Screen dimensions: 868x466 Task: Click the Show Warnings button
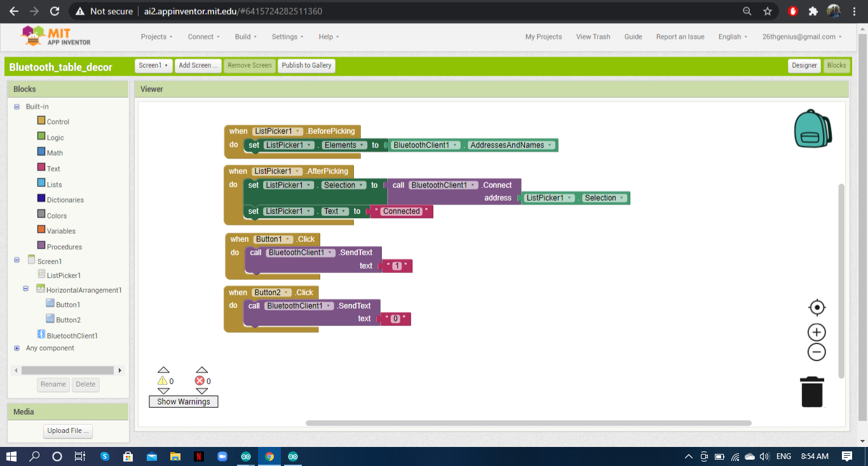click(x=184, y=401)
